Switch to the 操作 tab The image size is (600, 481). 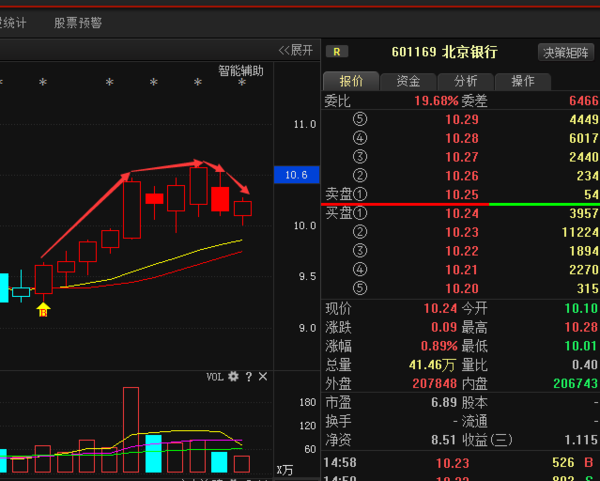pos(523,81)
